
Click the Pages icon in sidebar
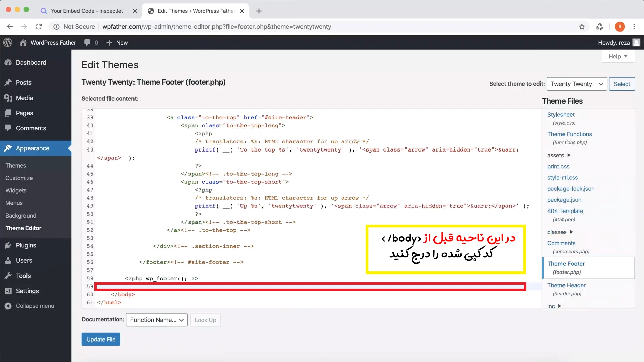(x=8, y=113)
